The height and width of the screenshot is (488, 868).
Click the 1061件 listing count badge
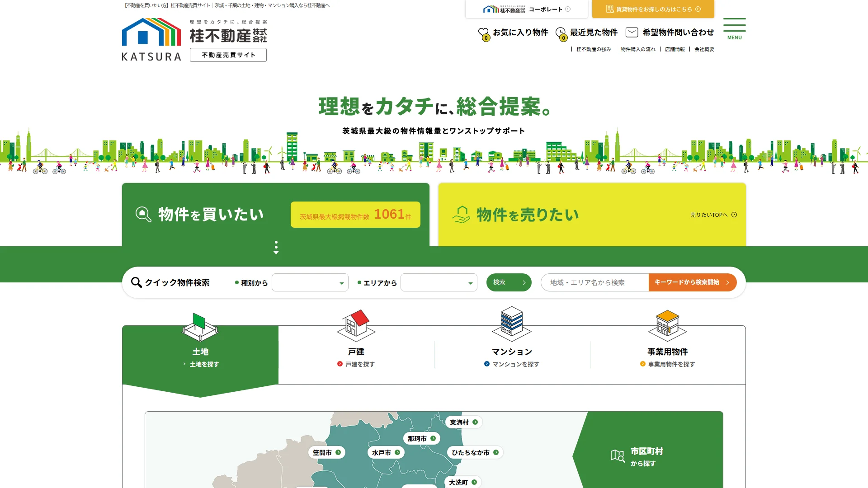pos(355,215)
